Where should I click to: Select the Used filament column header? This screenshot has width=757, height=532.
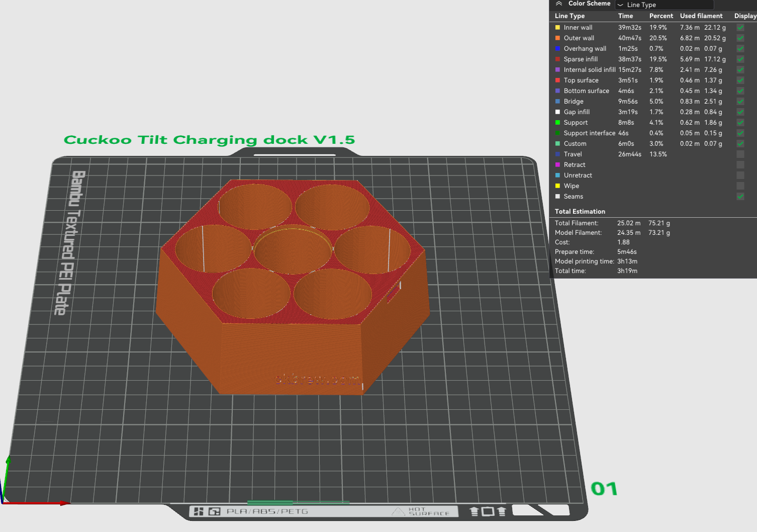[701, 16]
